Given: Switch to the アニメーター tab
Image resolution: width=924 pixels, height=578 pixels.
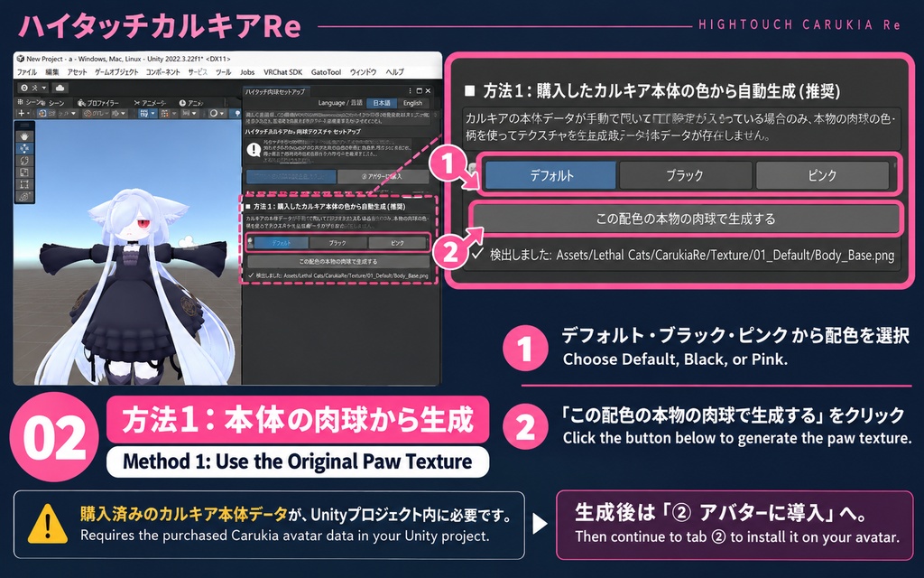Looking at the screenshot, I should tap(151, 103).
